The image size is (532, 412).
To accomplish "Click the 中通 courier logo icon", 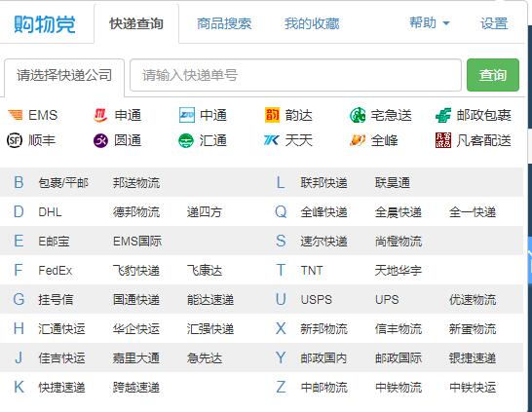I will pos(187,115).
